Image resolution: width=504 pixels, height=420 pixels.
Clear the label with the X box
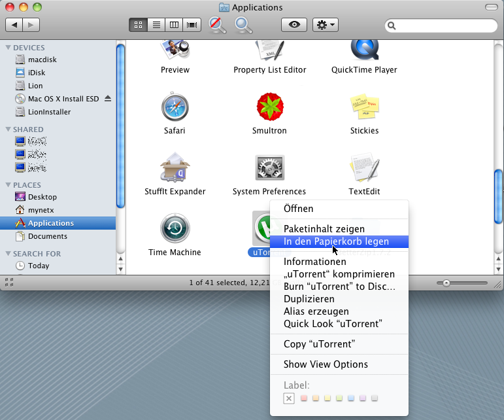click(x=289, y=398)
